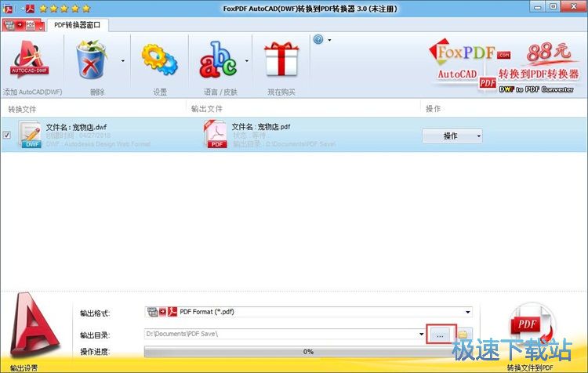Click the DWF file icon for 宠物店.dwf
588x373 pixels.
(x=30, y=134)
